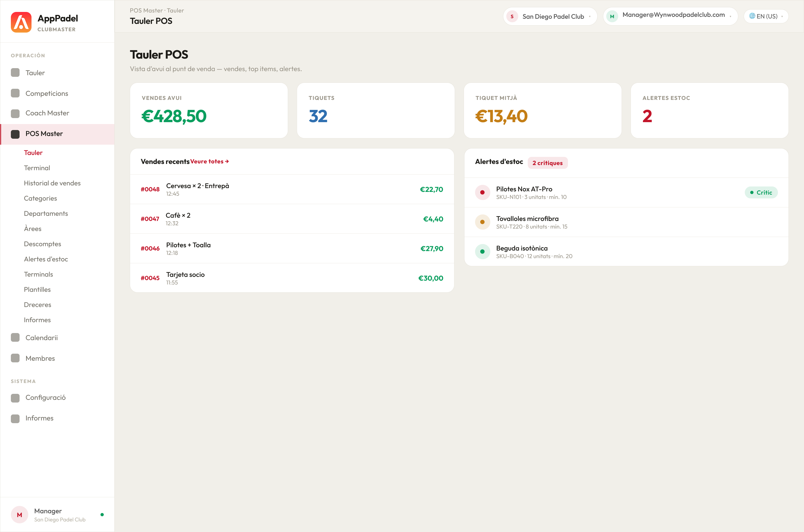Click the €30,00 sale amount
Screen dimensions: 804x532
[431, 278]
